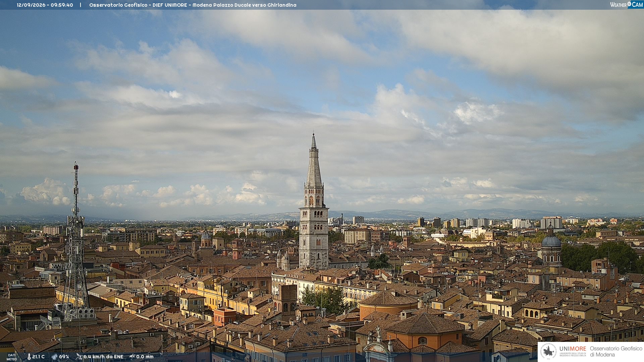Viewport: 644px width, 362px height.
Task: Click the thermometer temperature icon
Action: click(29, 357)
